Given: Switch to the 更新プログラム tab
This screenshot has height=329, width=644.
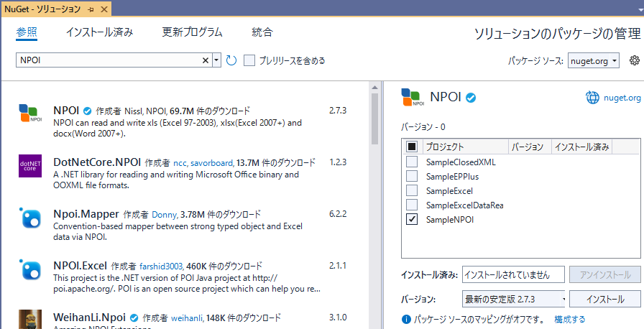Looking at the screenshot, I should 192,32.
